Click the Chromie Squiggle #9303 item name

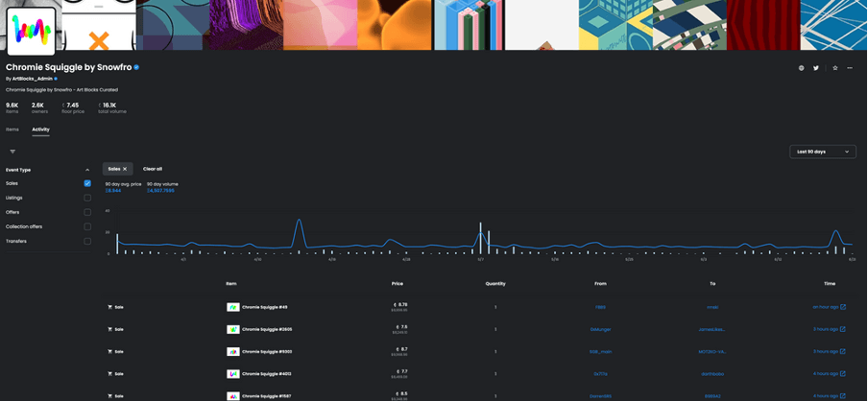[267, 351]
